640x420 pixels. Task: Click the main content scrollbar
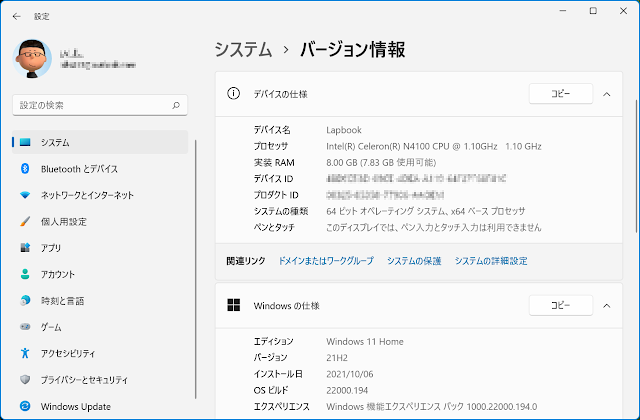(636, 167)
